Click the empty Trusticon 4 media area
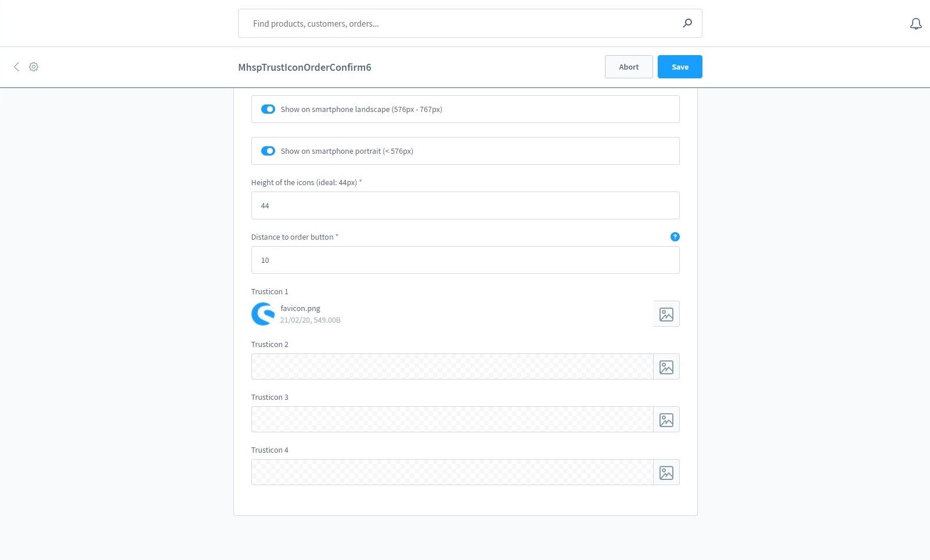The width and height of the screenshot is (930, 560). click(x=452, y=472)
